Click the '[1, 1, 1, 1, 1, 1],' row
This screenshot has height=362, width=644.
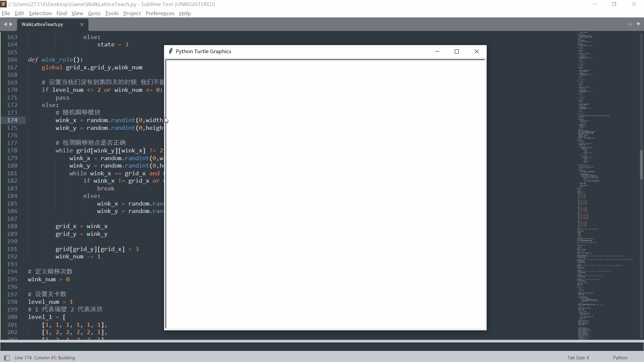[75, 325]
